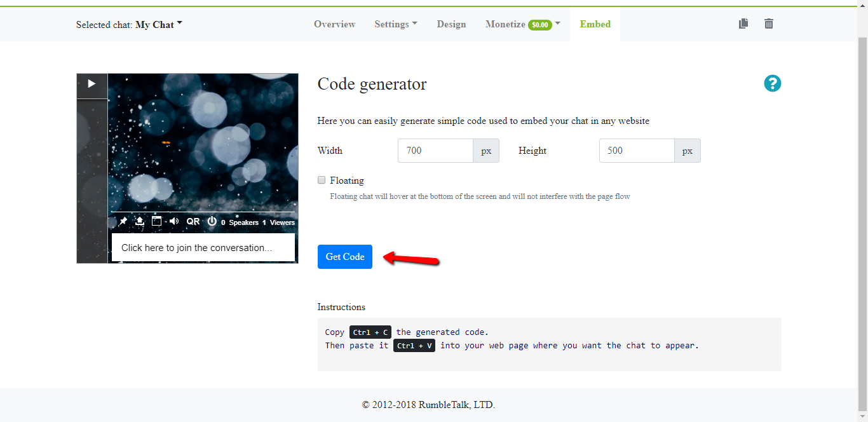Mute chat sound with speaker icon
868x422 pixels.
coord(173,221)
